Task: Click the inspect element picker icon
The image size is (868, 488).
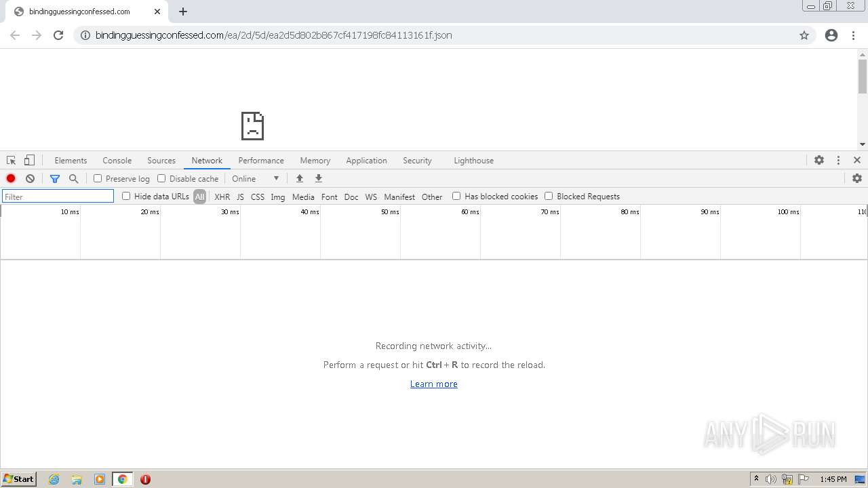Action: click(x=11, y=161)
